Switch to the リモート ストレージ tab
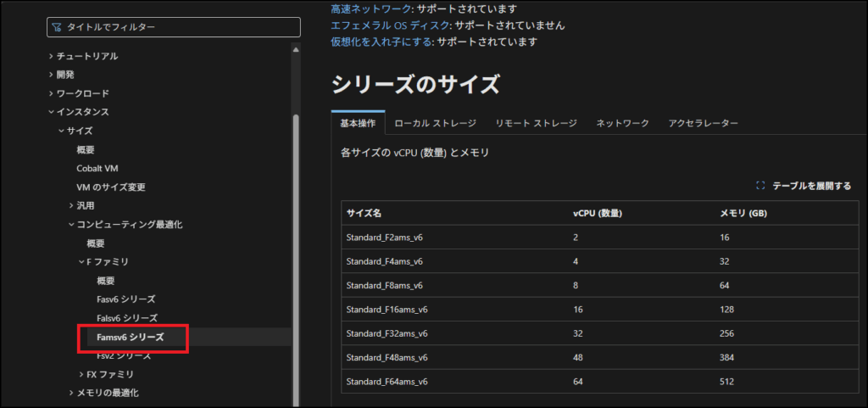Image resolution: width=868 pixels, height=408 pixels. tap(536, 124)
